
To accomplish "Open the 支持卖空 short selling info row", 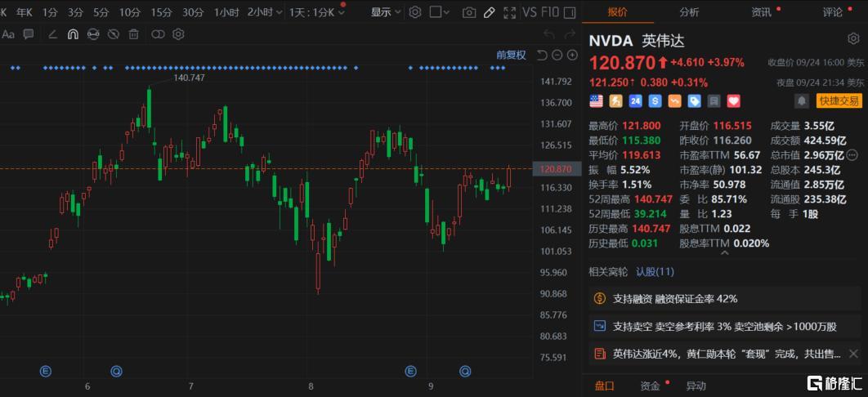I will coord(724,327).
